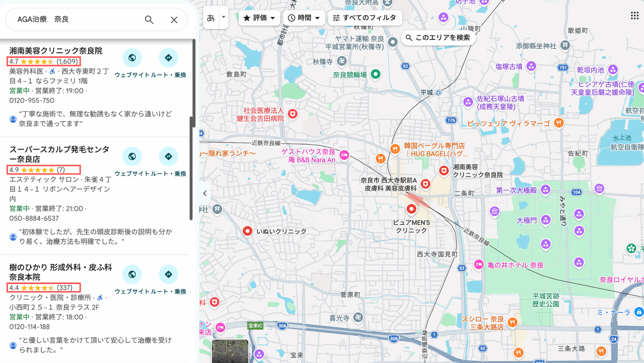Click the 喜光寺 temple marker
This screenshot has width=644, height=363.
(358, 317)
